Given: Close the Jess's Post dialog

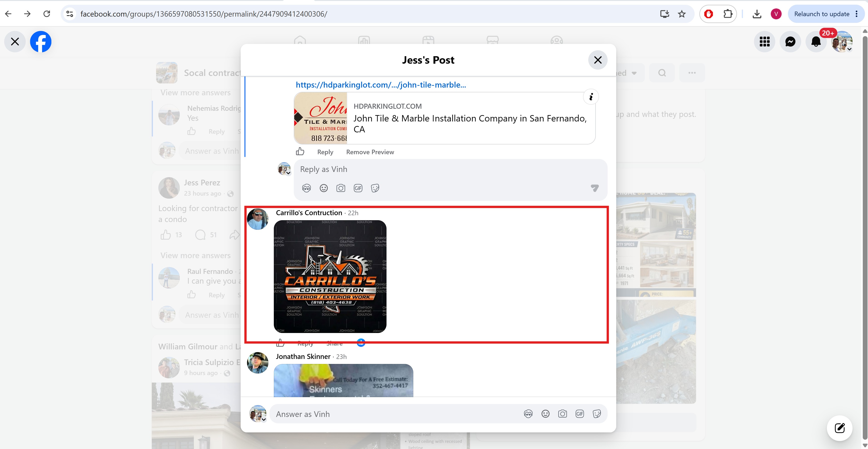Looking at the screenshot, I should pyautogui.click(x=598, y=60).
